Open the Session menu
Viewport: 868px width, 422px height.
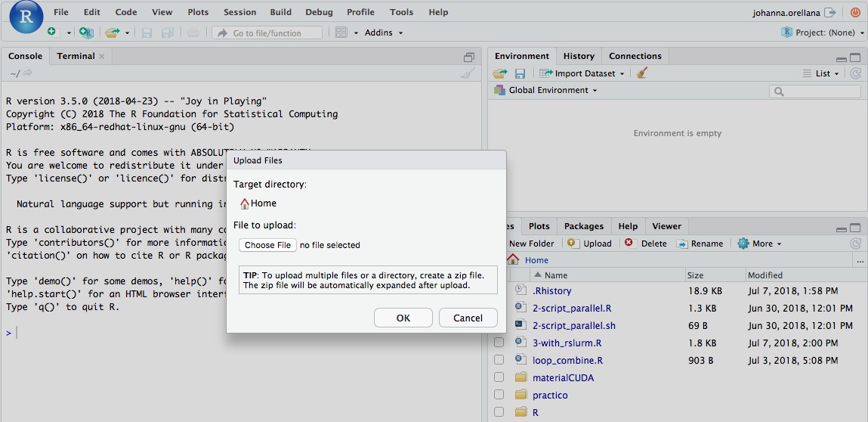tap(239, 12)
